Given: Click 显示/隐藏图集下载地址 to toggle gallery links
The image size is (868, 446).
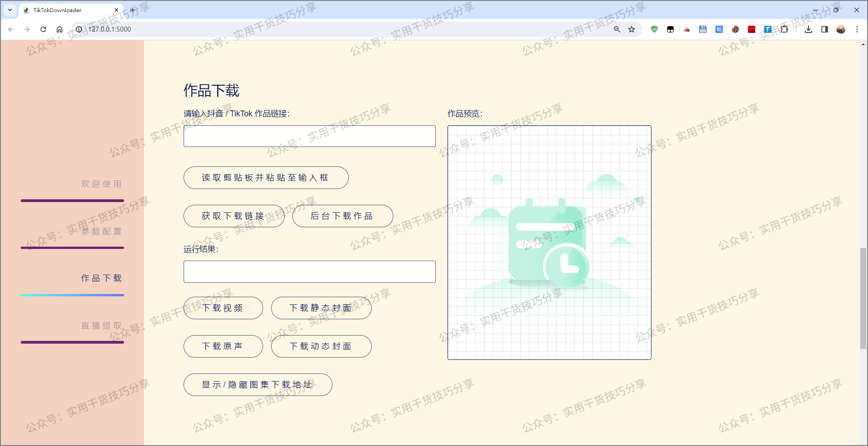Looking at the screenshot, I should tap(257, 384).
